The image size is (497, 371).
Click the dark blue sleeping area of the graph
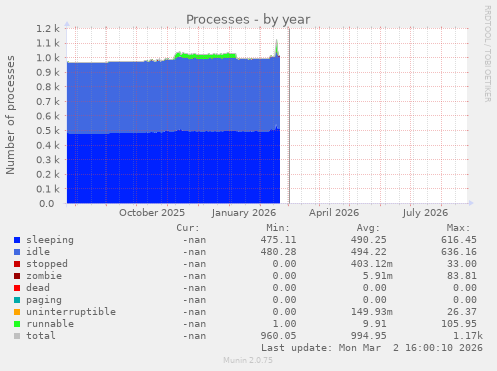coord(173,168)
